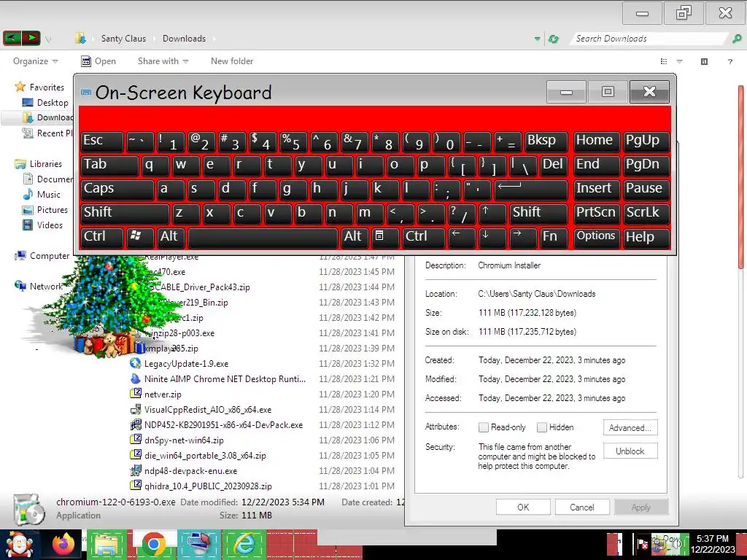Click the refresh icon beside the address bar

[x=553, y=39]
